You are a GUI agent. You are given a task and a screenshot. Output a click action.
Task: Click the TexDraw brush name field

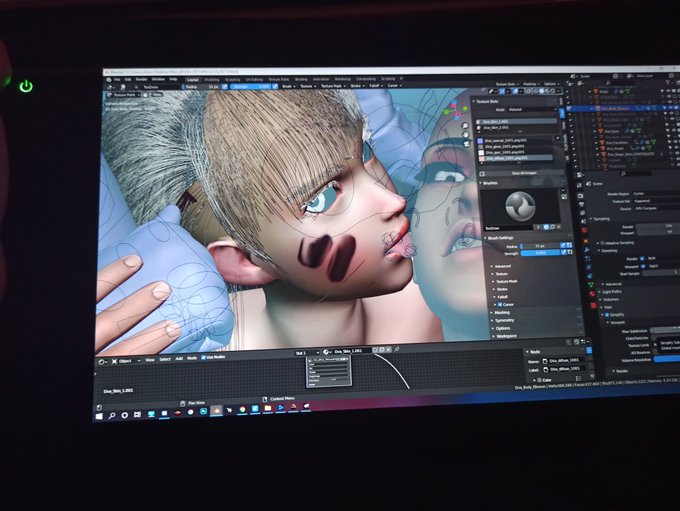(508, 228)
